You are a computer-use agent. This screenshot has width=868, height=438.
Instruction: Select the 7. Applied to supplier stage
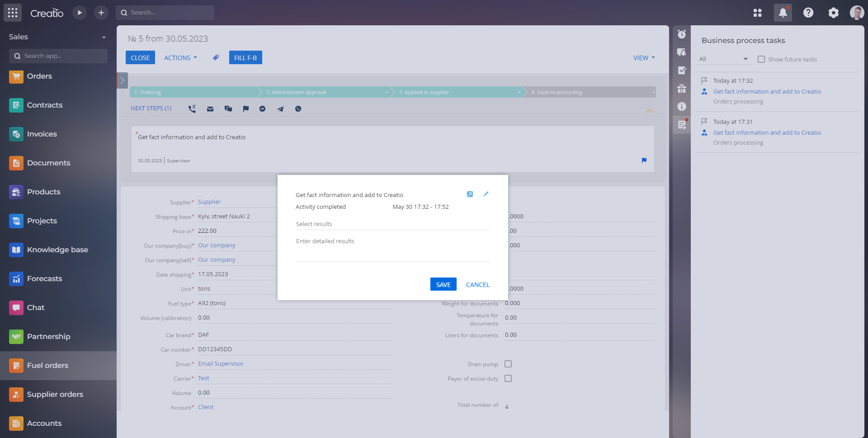point(452,92)
